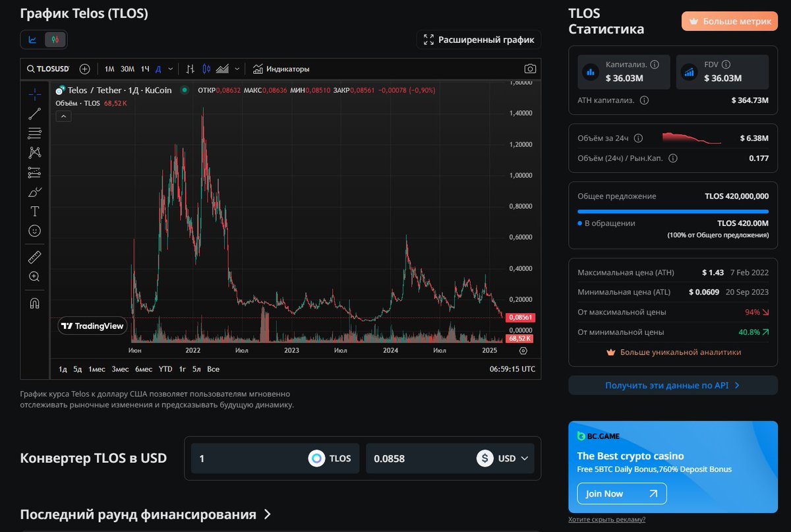
Task: Select the crosshair cursor tool
Action: (34, 94)
